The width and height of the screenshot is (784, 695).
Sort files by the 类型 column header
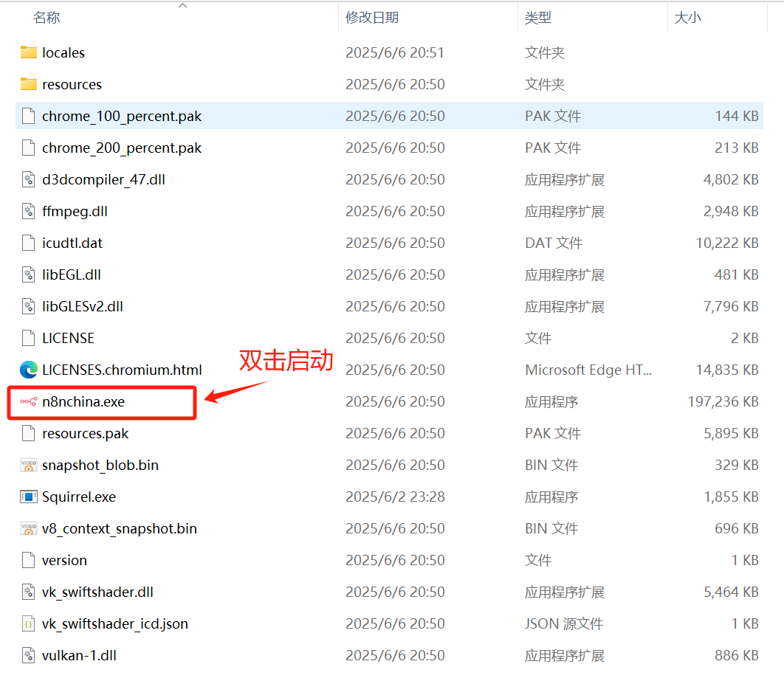(x=538, y=18)
